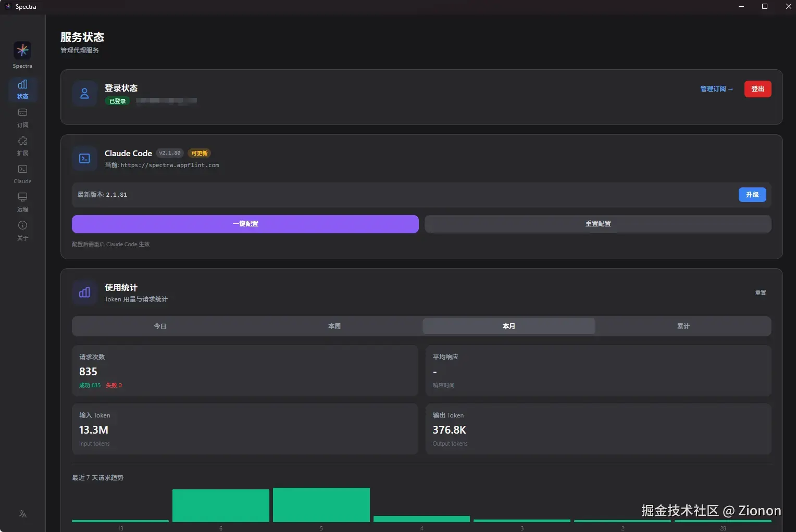Screen dimensions: 796x532
Task: Click the language translate icon at sidebar bottom
Action: (22, 514)
